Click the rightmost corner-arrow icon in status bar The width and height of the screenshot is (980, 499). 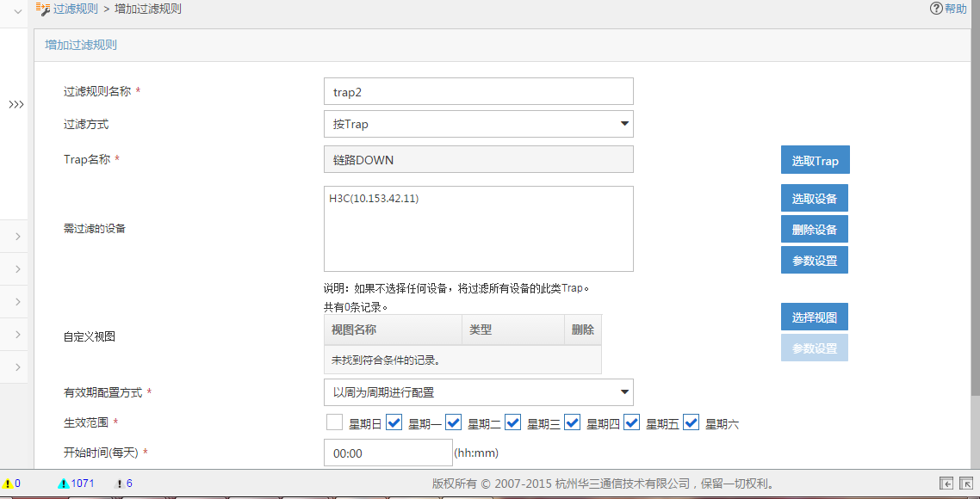click(966, 484)
